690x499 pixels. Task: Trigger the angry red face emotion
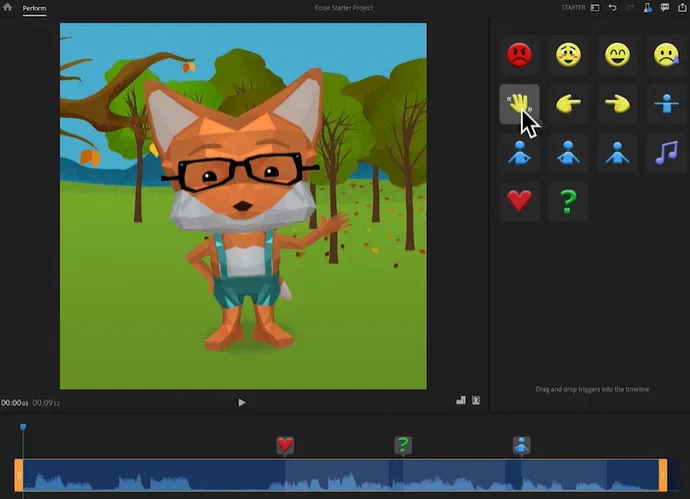(520, 55)
